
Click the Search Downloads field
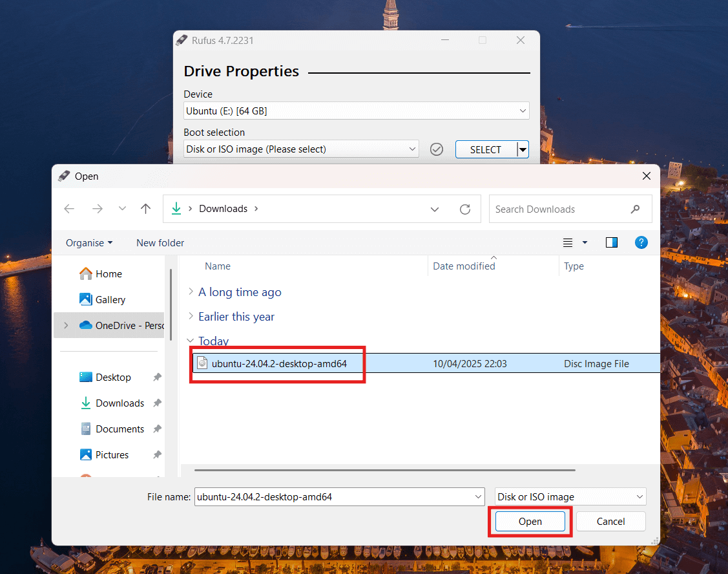coord(570,209)
